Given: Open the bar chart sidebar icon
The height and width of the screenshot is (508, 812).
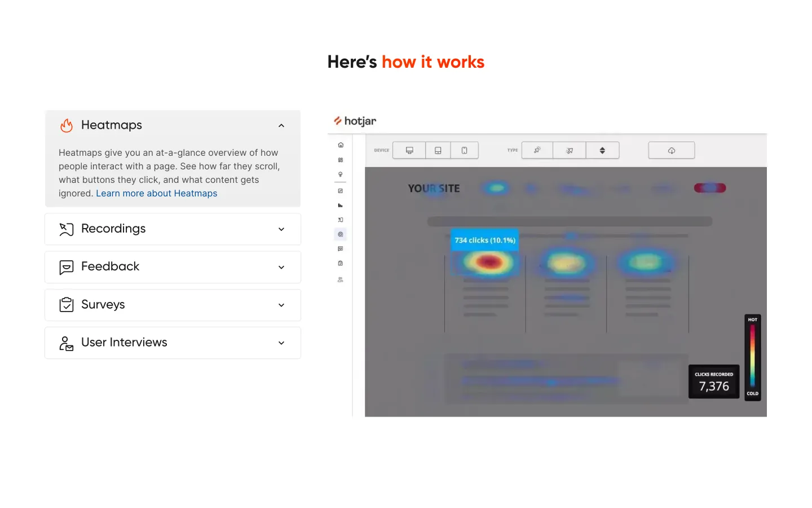Looking at the screenshot, I should (341, 205).
